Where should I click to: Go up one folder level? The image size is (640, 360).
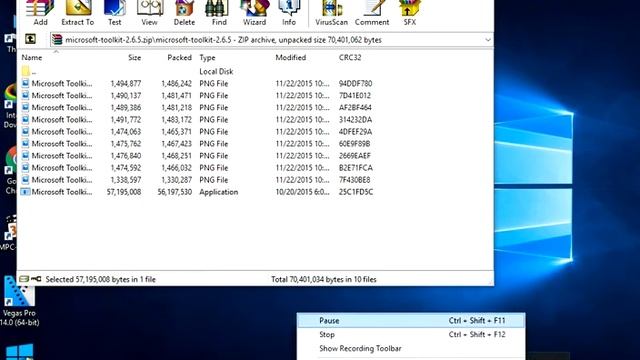[31, 39]
